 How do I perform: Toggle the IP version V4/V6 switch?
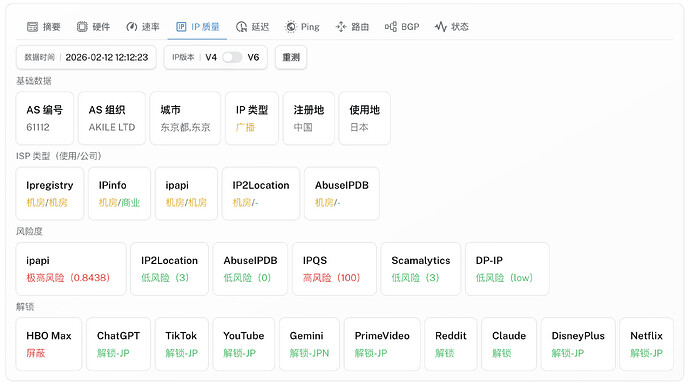(232, 57)
